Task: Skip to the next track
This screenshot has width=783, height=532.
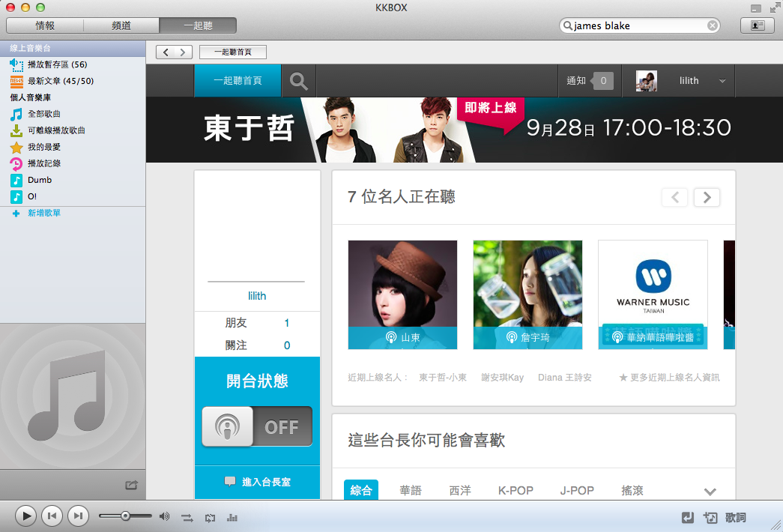Action: pyautogui.click(x=79, y=516)
